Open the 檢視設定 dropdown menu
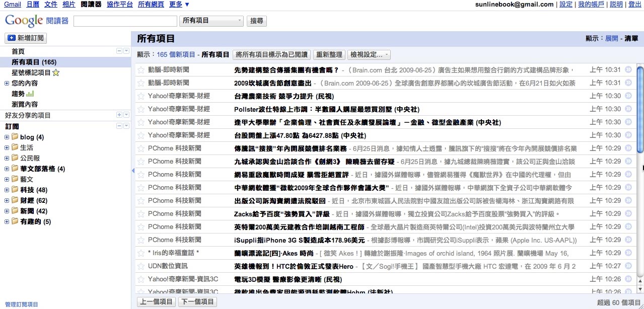The image size is (644, 309). click(x=369, y=55)
